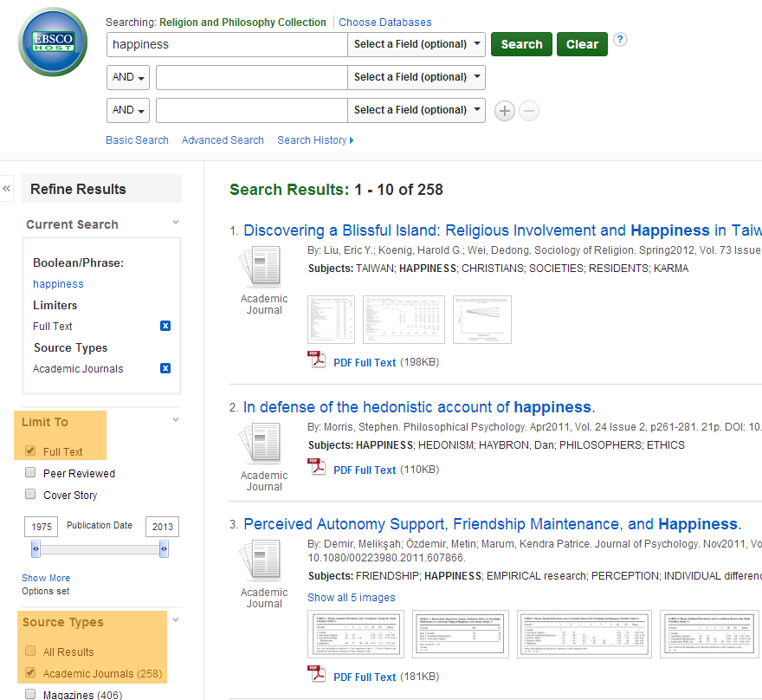This screenshot has width=762, height=700.
Task: Add a search row with plus icon
Action: click(x=505, y=111)
